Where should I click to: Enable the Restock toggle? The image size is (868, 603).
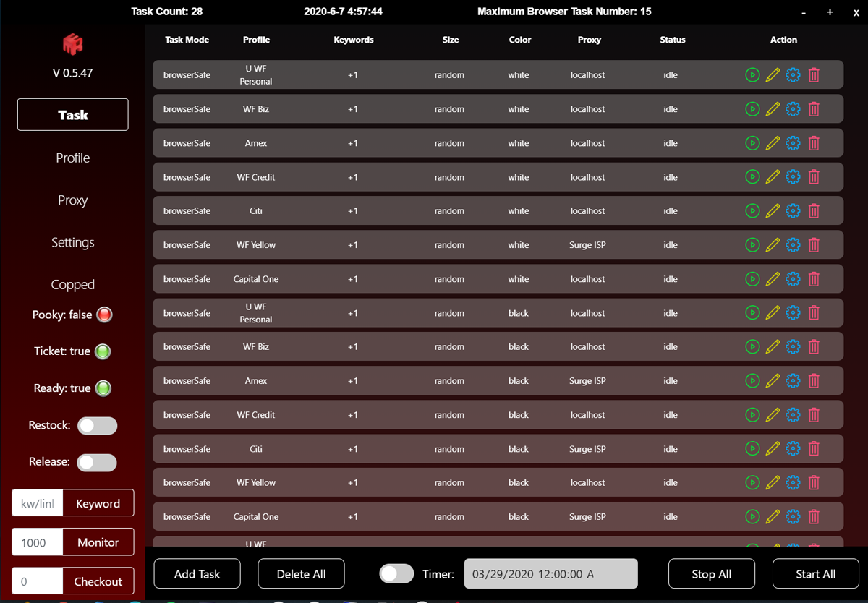pyautogui.click(x=97, y=426)
